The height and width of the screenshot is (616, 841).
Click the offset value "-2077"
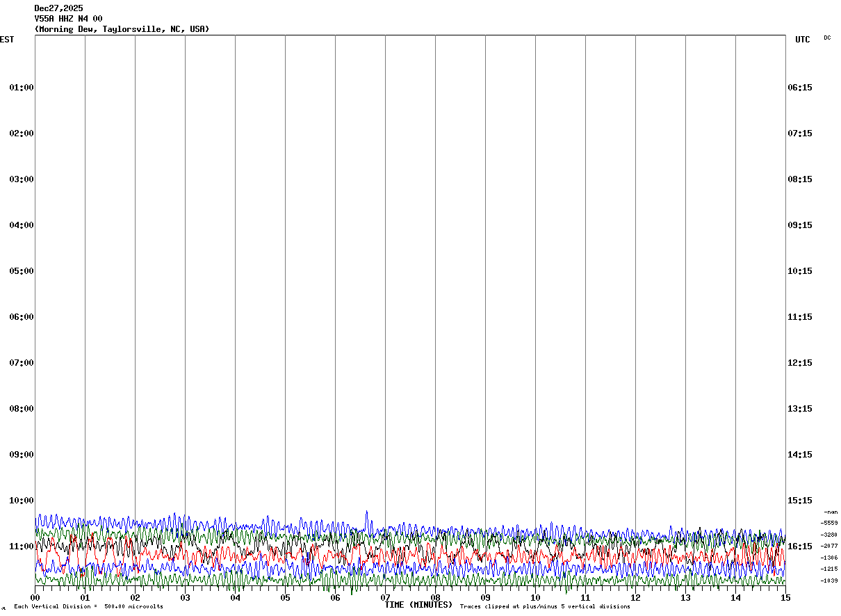tap(829, 546)
